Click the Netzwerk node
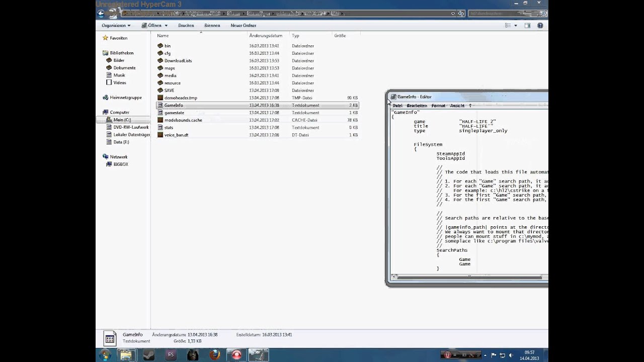The width and height of the screenshot is (644, 362). coord(119,157)
